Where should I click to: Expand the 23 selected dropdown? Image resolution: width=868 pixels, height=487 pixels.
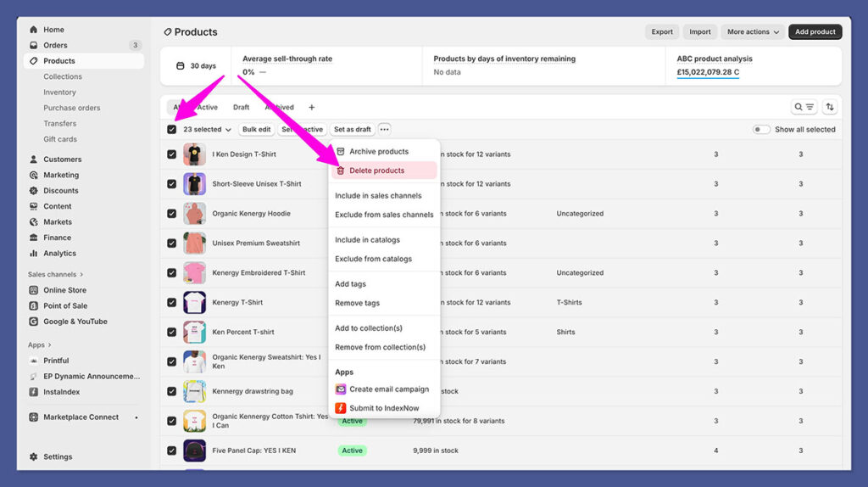point(207,130)
